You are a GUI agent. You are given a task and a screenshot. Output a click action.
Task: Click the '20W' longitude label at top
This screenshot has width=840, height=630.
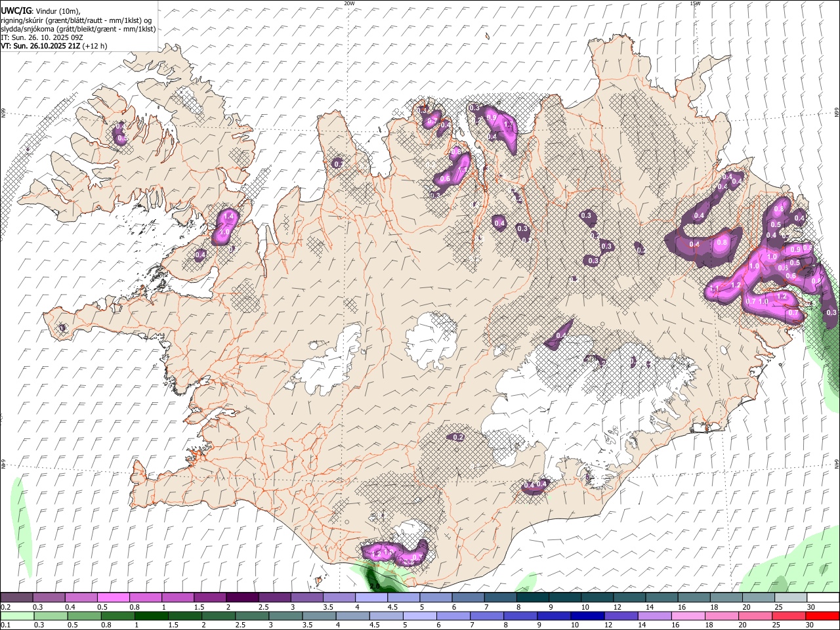pyautogui.click(x=349, y=3)
